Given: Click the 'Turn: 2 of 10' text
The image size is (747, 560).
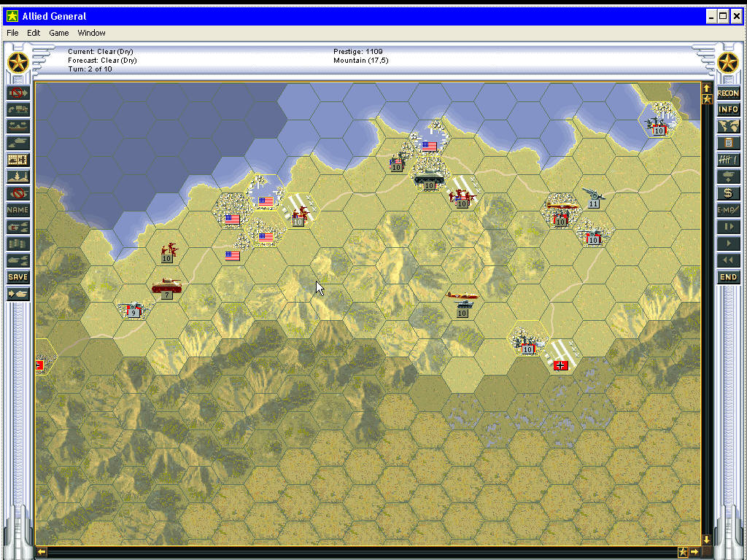Looking at the screenshot, I should 90,69.
